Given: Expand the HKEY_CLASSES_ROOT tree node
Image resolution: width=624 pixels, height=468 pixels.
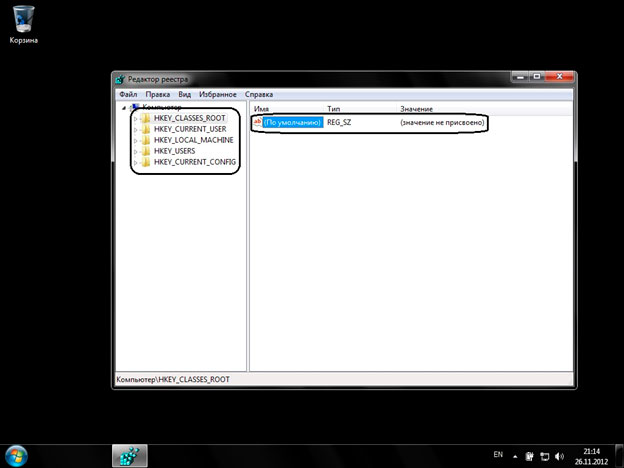Looking at the screenshot, I should pos(135,119).
